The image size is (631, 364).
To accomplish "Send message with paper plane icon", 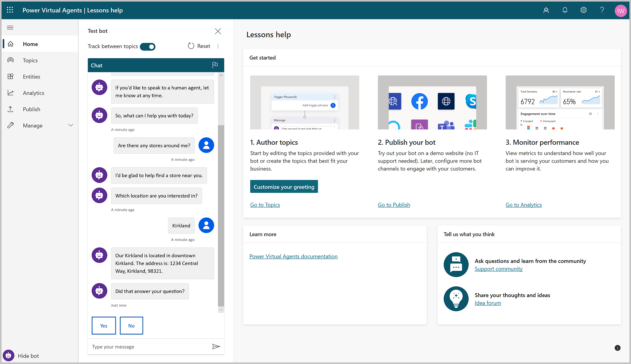I will [216, 347].
